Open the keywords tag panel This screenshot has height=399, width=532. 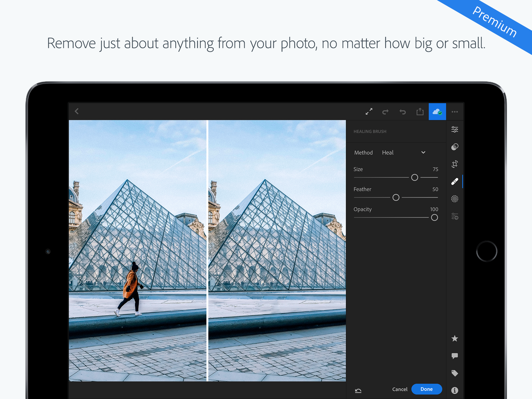pyautogui.click(x=455, y=373)
